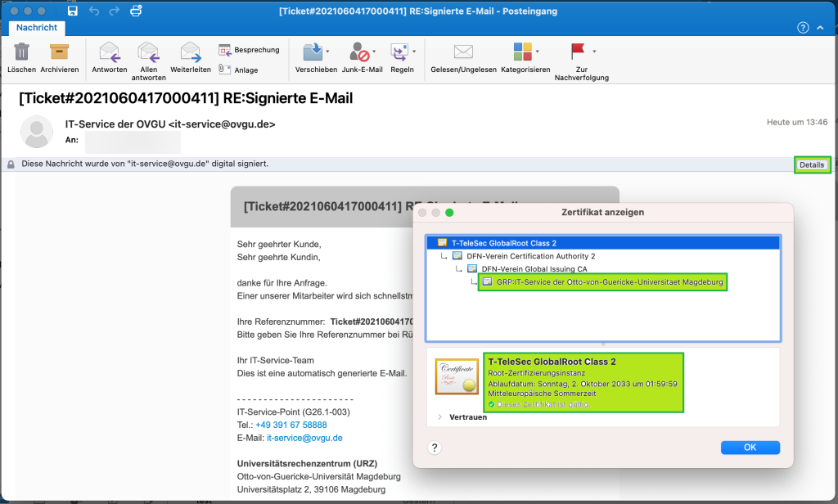Screen dimensions: 838x504
Task: Click the An recipient field
Action: [133, 141]
